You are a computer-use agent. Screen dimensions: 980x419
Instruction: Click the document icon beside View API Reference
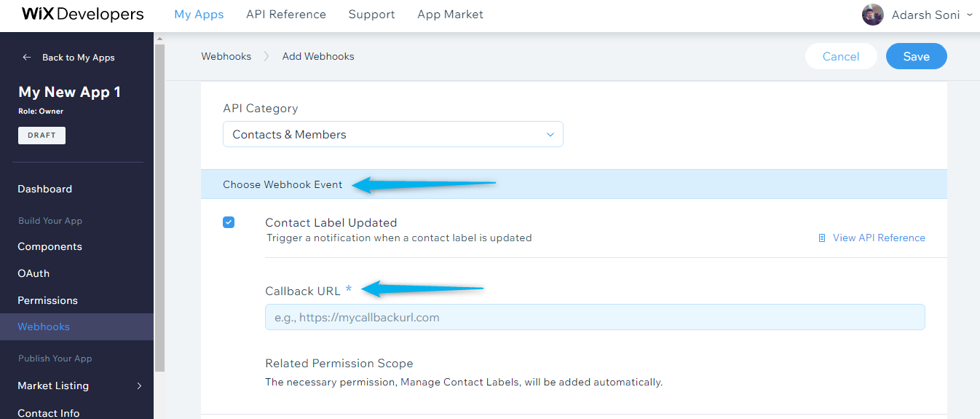pos(822,238)
